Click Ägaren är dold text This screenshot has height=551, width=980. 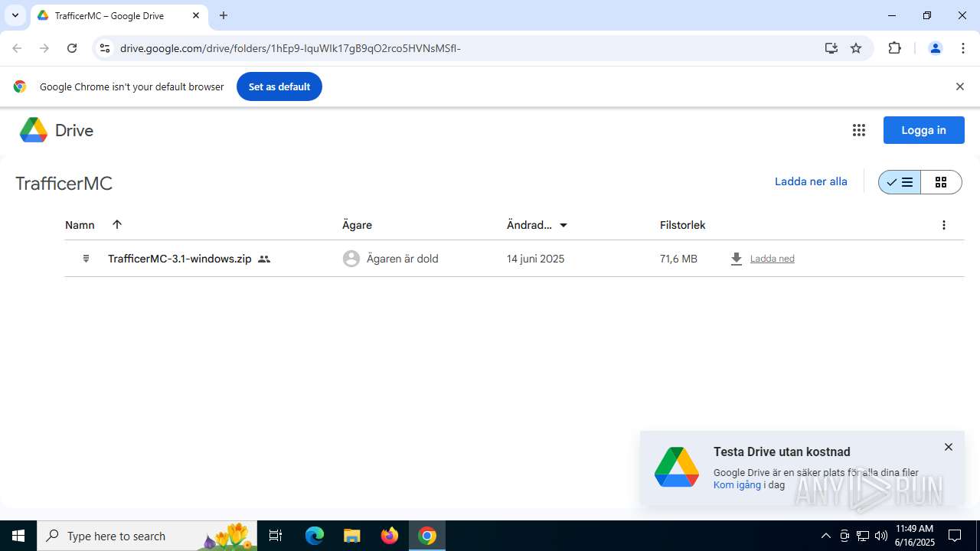tap(403, 259)
